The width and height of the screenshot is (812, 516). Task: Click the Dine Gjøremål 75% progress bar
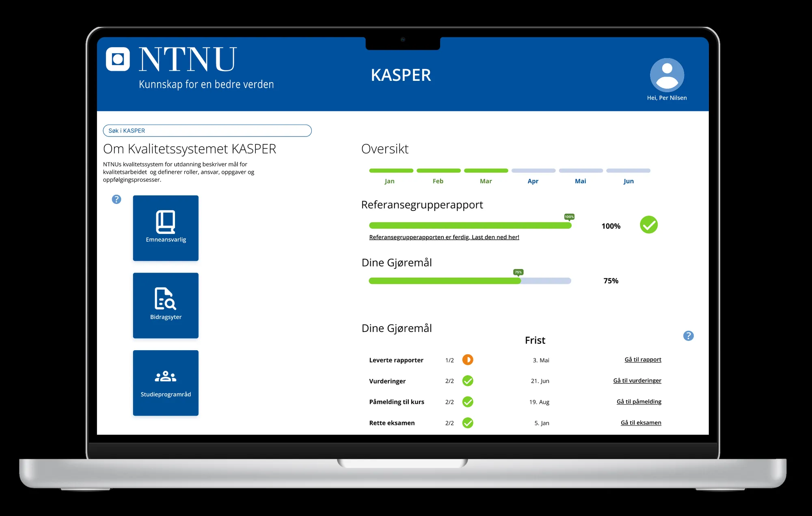pyautogui.click(x=470, y=281)
